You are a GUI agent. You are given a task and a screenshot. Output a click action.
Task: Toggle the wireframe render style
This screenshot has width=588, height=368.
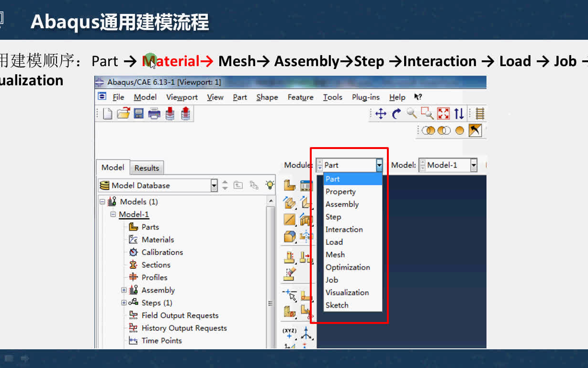(x=428, y=130)
